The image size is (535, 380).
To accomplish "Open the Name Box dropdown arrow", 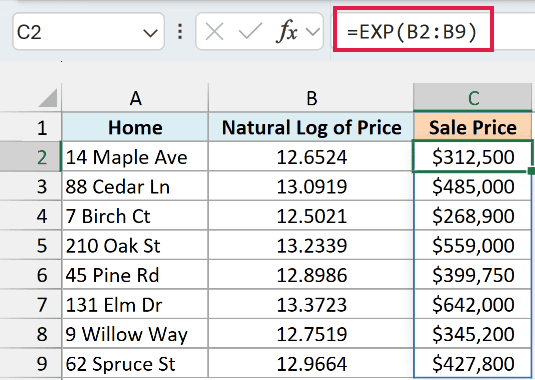I will (150, 33).
